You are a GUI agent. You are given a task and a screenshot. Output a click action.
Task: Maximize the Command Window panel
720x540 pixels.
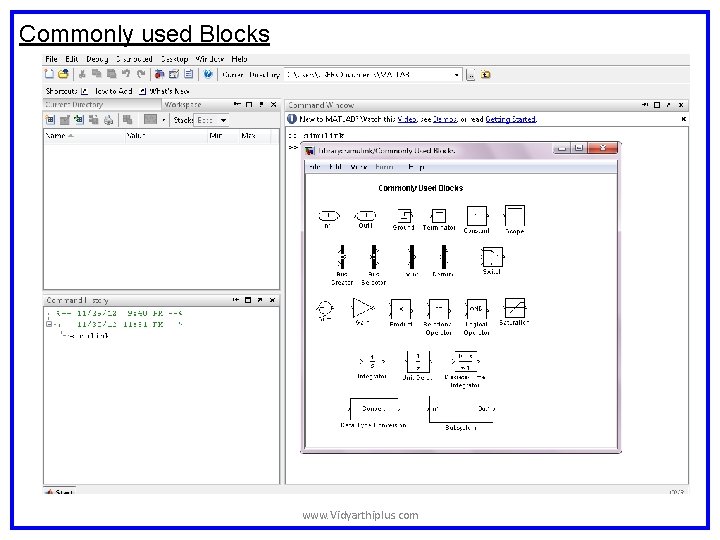[657, 105]
